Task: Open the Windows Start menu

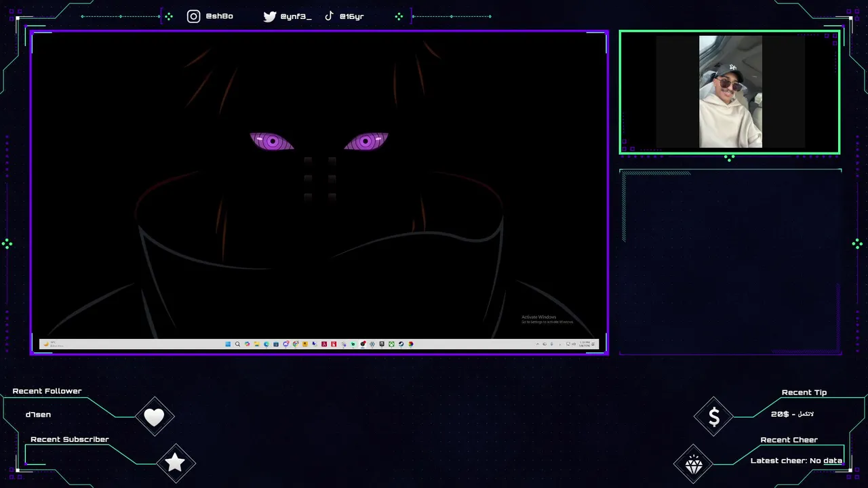Action: click(228, 344)
